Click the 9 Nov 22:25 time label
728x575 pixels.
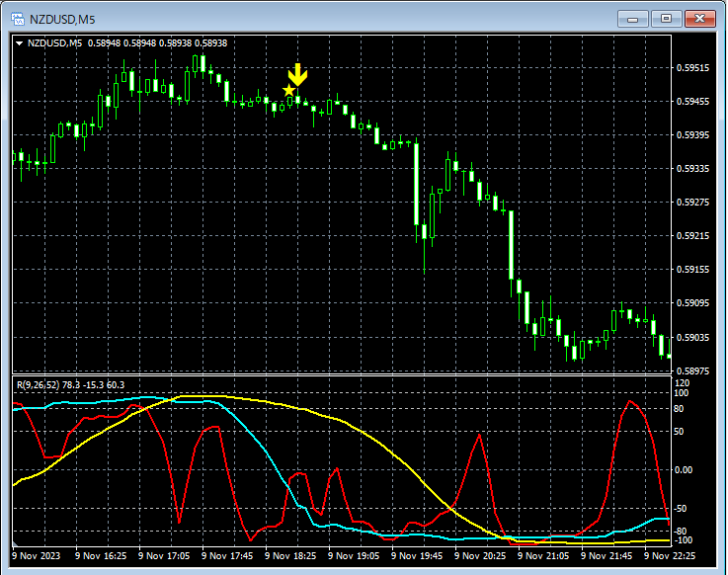pos(670,555)
